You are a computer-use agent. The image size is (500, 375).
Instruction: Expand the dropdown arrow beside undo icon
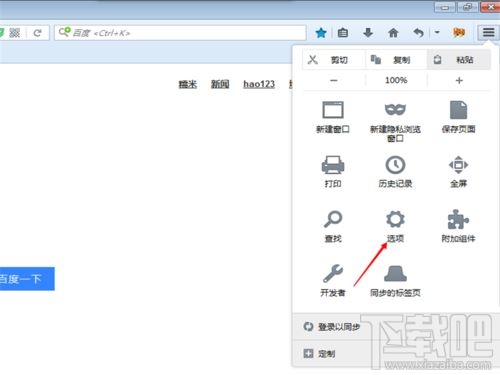437,33
